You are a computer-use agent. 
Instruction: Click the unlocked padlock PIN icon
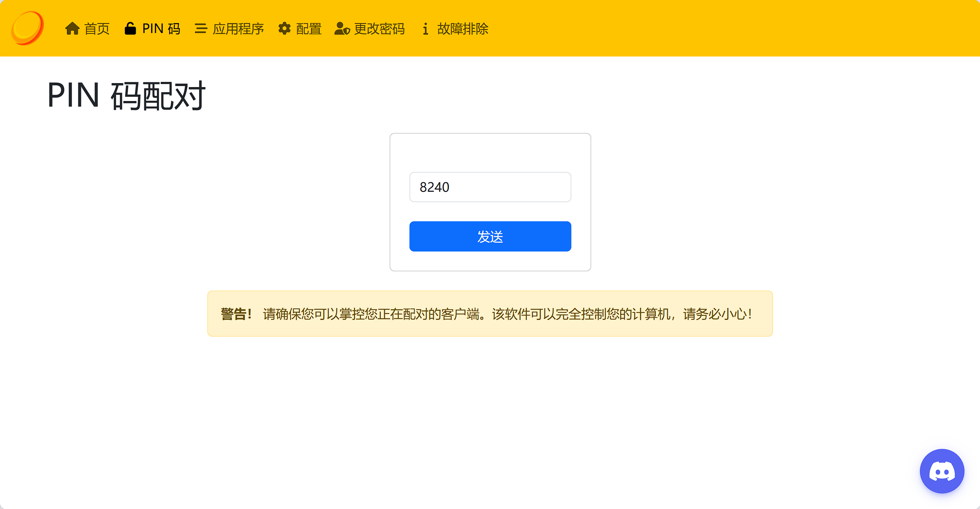coord(130,29)
